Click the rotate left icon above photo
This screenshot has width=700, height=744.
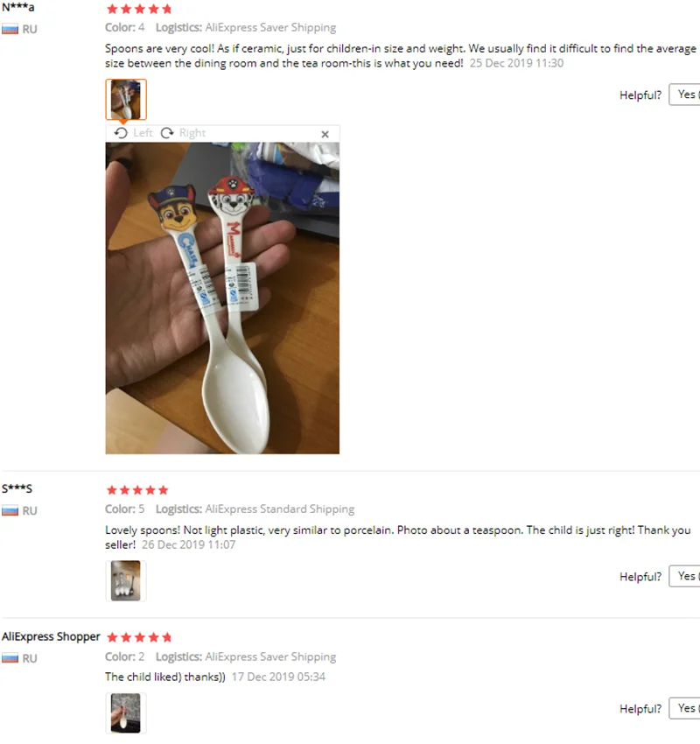(x=121, y=133)
